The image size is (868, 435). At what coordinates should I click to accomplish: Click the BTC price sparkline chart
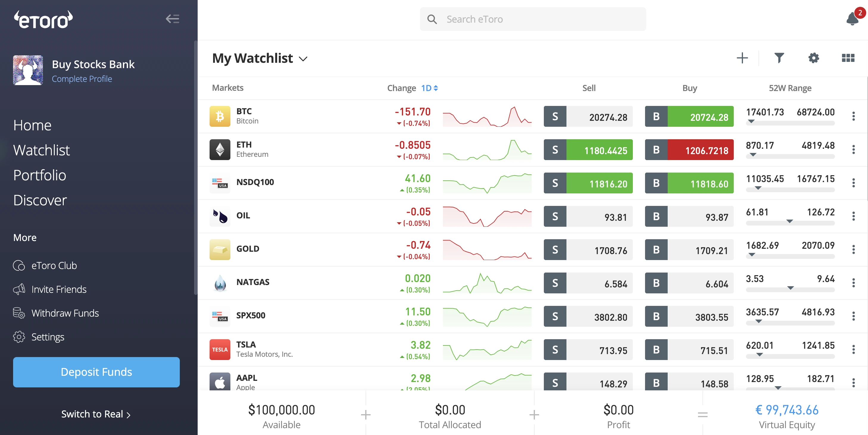pos(487,117)
